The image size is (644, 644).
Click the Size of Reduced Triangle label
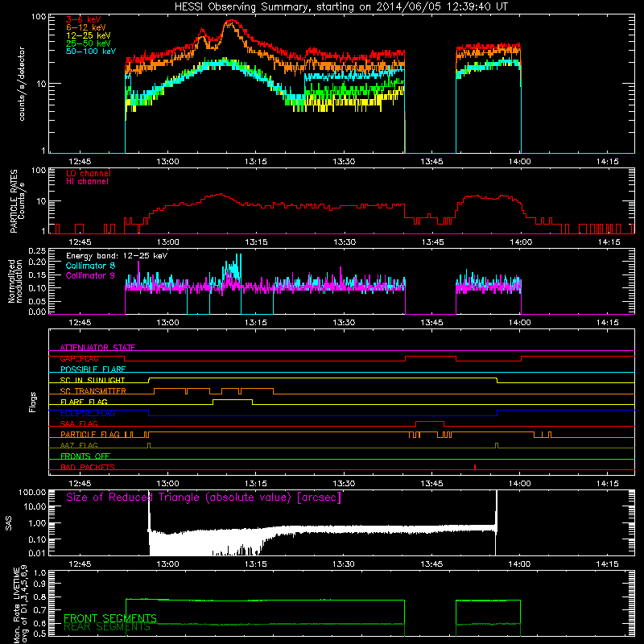[204, 497]
